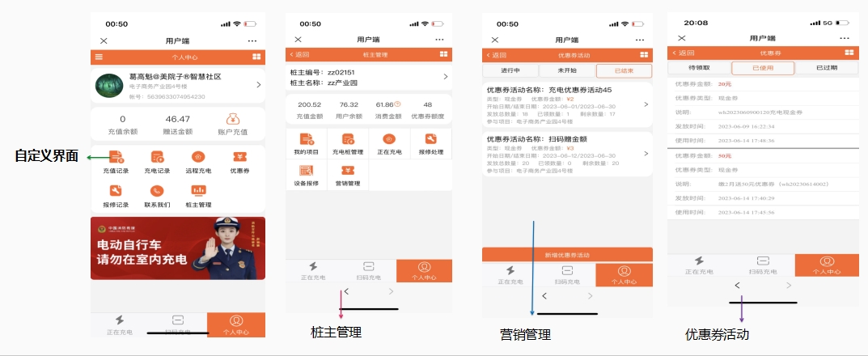This screenshot has height=356, width=868.
Task: Open 设备报修 icon
Action: [306, 171]
